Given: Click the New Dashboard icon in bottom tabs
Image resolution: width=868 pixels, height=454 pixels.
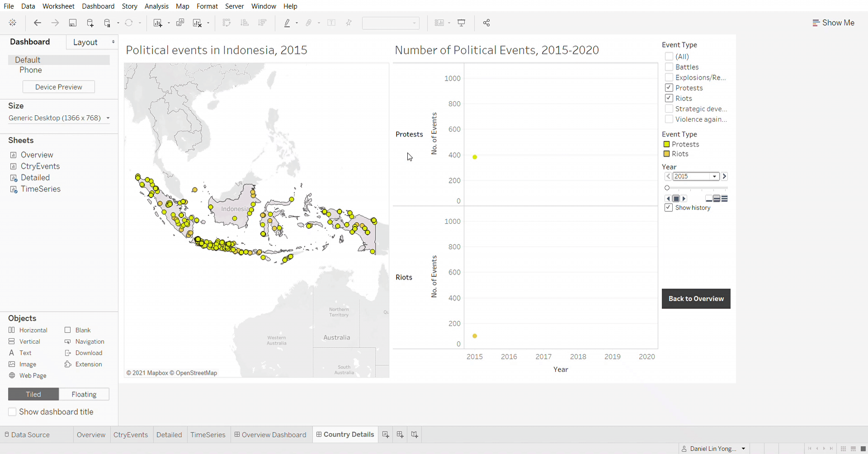Looking at the screenshot, I should coord(400,435).
